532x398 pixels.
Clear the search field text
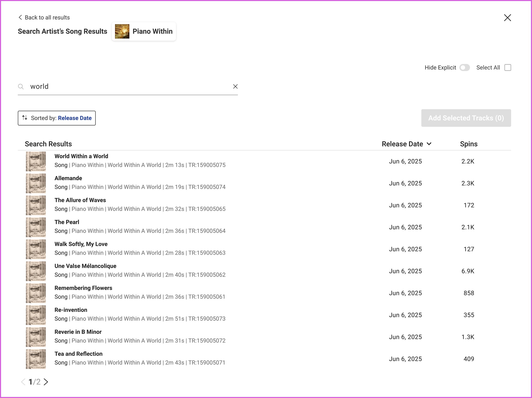(x=235, y=87)
